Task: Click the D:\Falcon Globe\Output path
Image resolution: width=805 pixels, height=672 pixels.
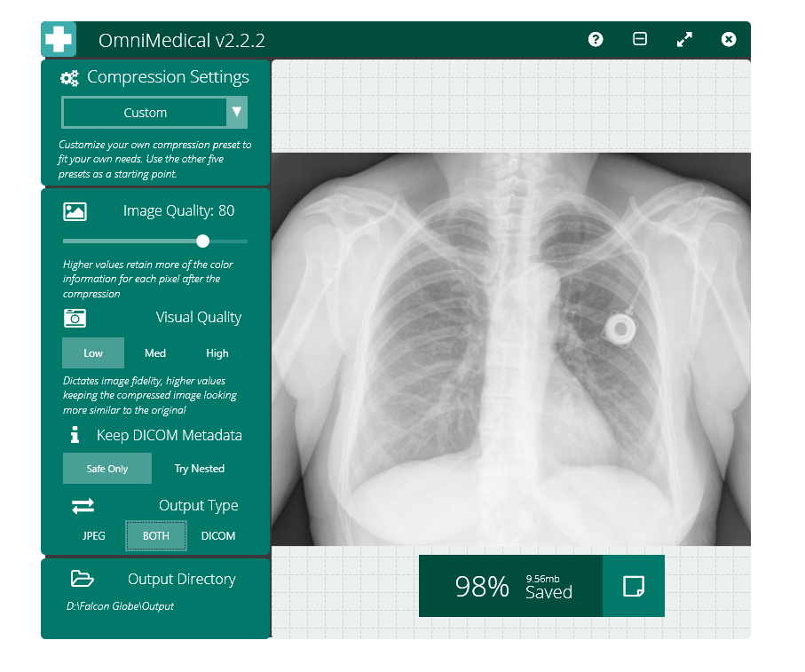Action: 120,606
